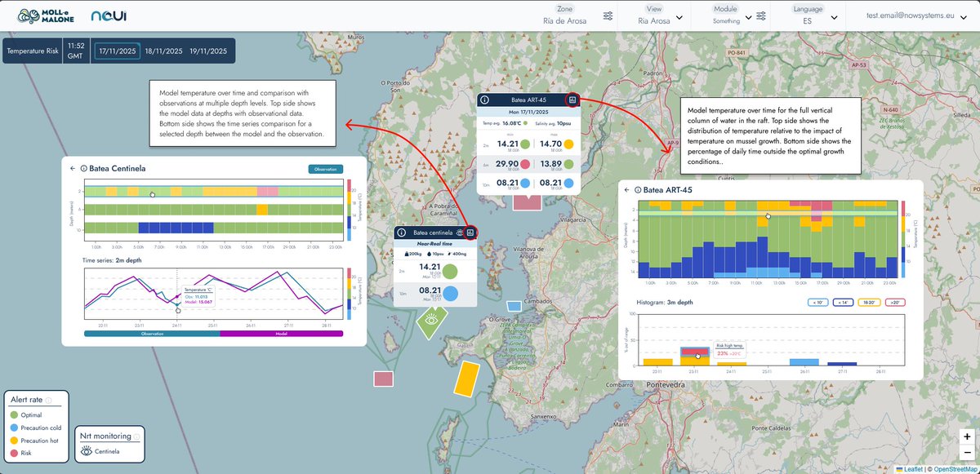
Task: Click Mon 17/11/2025 header in ART-45 popup
Action: click(528, 110)
